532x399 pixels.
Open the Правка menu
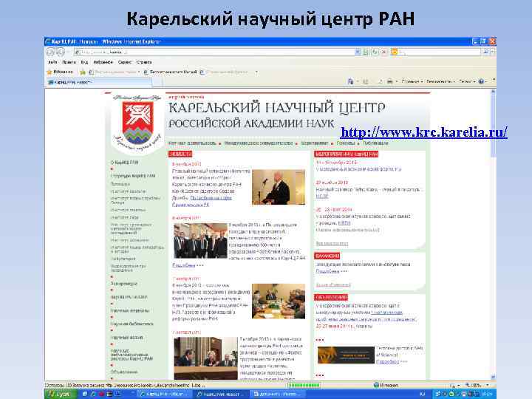pos(69,62)
